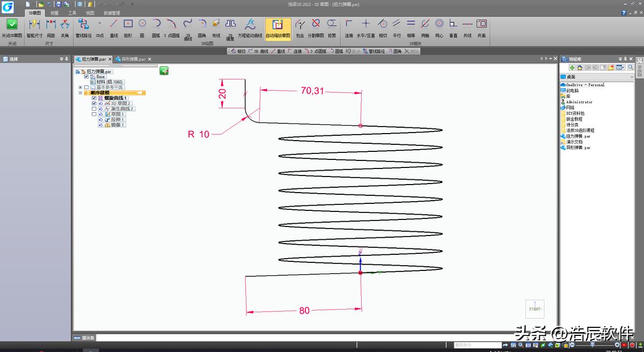The height and width of the screenshot is (352, 644).
Task: Apply the 相等 equal relation
Action: point(411,28)
